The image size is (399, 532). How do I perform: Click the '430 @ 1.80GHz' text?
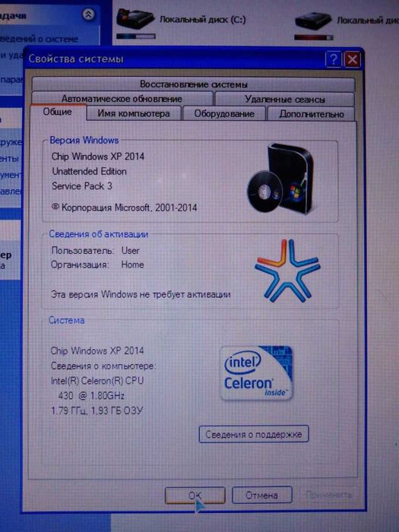tap(92, 396)
